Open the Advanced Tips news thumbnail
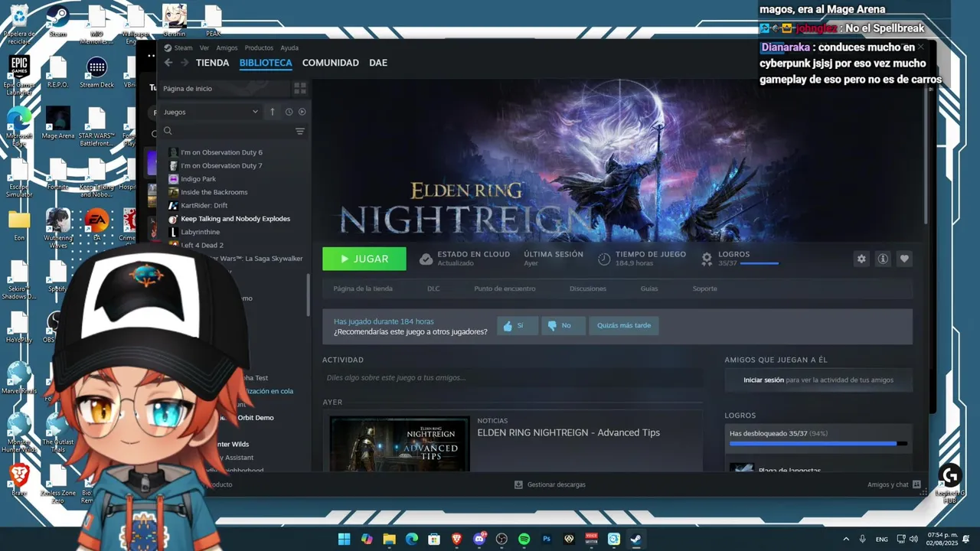This screenshot has width=980, height=551. coord(400,444)
